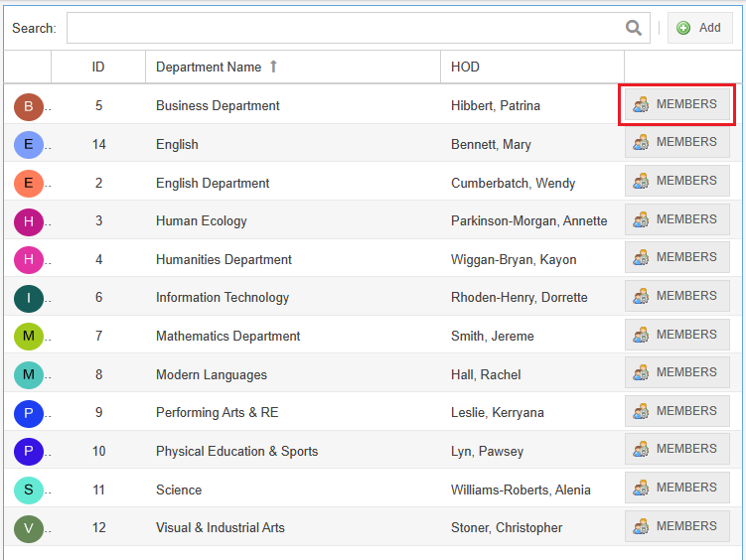The width and height of the screenshot is (746, 560).
Task: Click HOD name Lyn, Pawsey
Action: coord(487,451)
